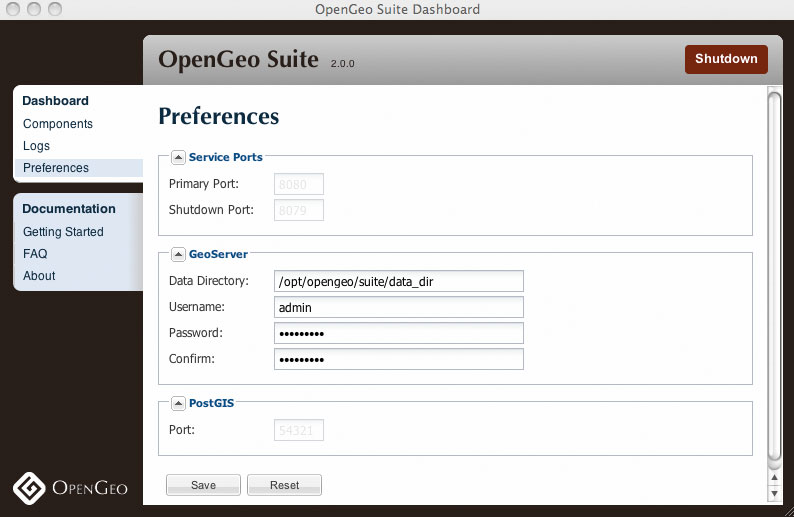
Task: Select Preferences in the sidebar
Action: point(56,168)
